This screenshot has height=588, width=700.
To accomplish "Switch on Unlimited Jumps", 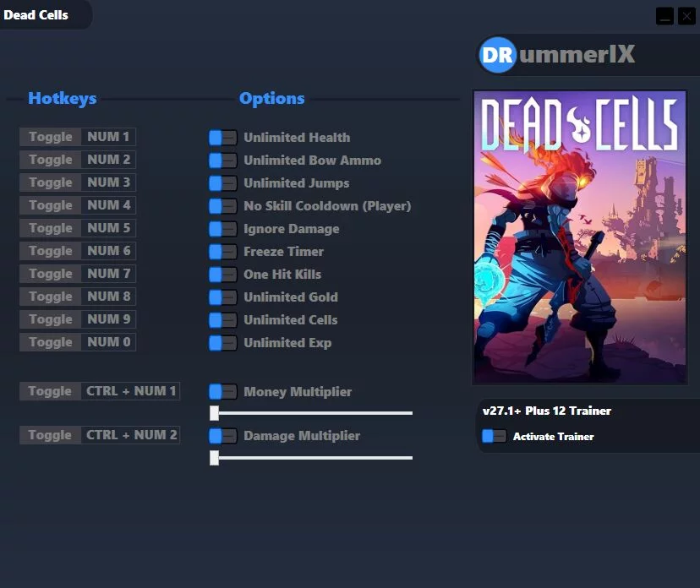I will 223,183.
